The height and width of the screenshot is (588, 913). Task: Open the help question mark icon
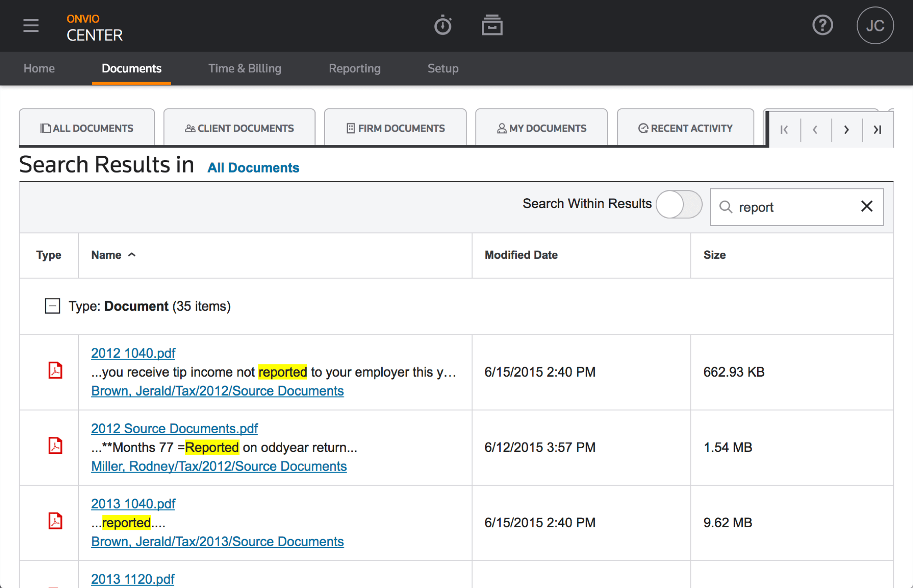[823, 25]
